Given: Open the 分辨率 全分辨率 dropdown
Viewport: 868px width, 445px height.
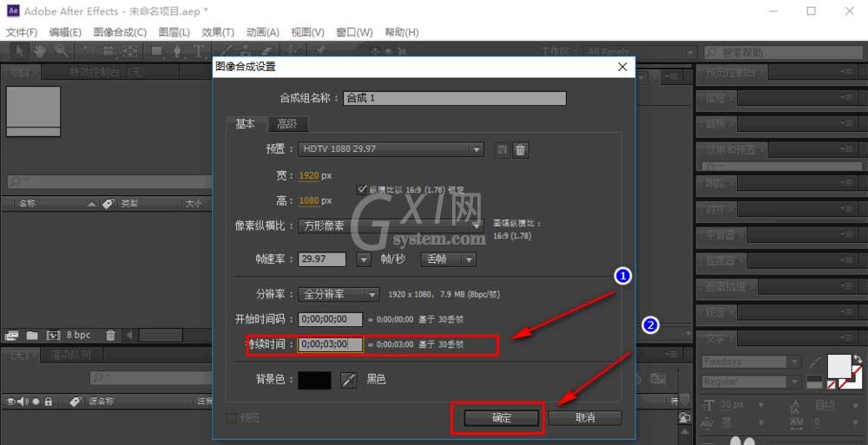Looking at the screenshot, I should (x=339, y=294).
